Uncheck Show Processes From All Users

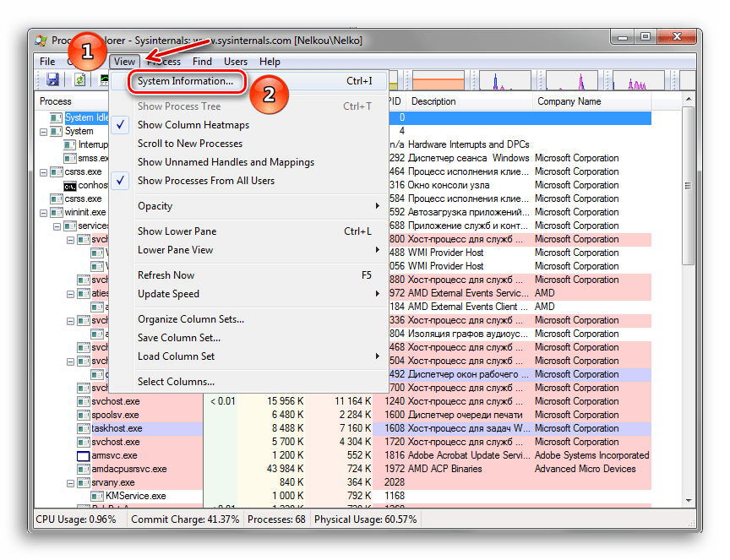point(205,181)
